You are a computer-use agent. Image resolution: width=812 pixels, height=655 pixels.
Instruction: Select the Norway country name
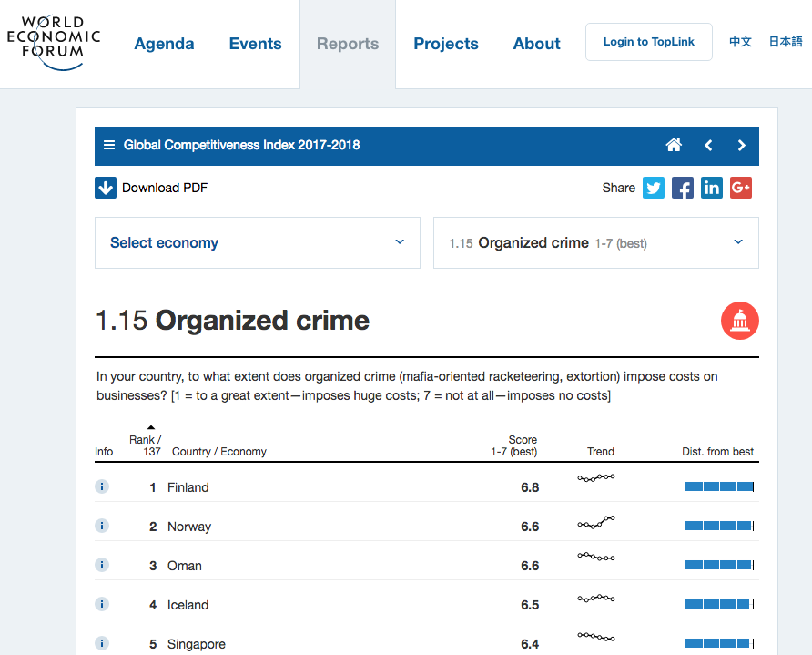(x=189, y=527)
